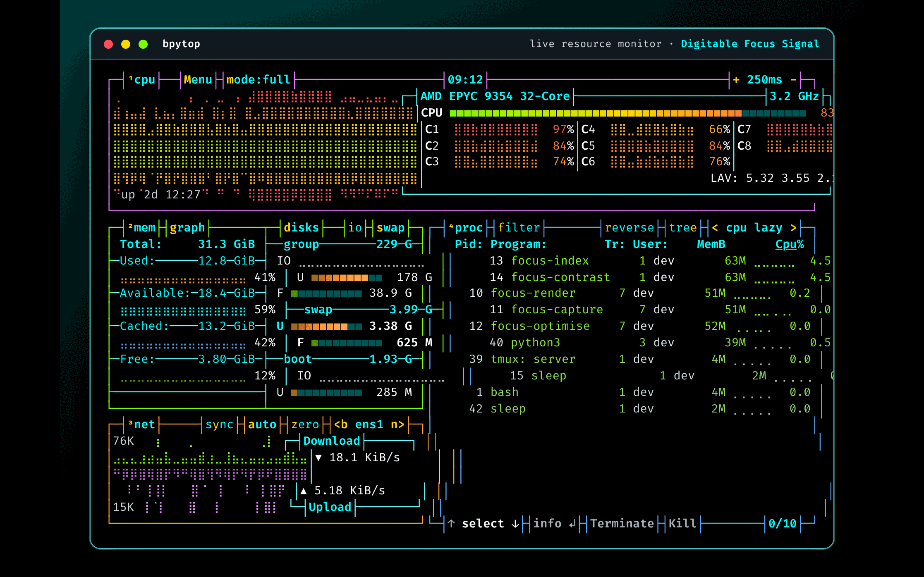Click the AMD EPYC 9354 32-Core label

495,96
